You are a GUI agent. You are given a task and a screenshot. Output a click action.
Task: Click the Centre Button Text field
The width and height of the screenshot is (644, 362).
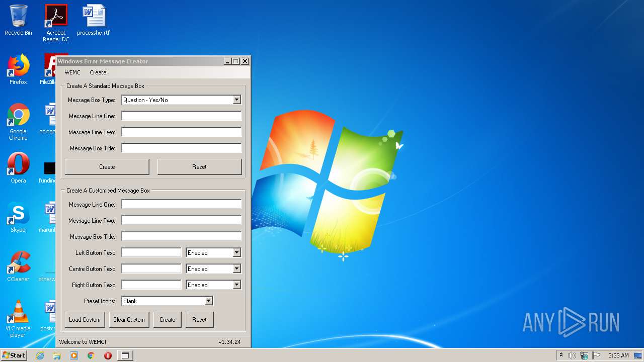(151, 269)
